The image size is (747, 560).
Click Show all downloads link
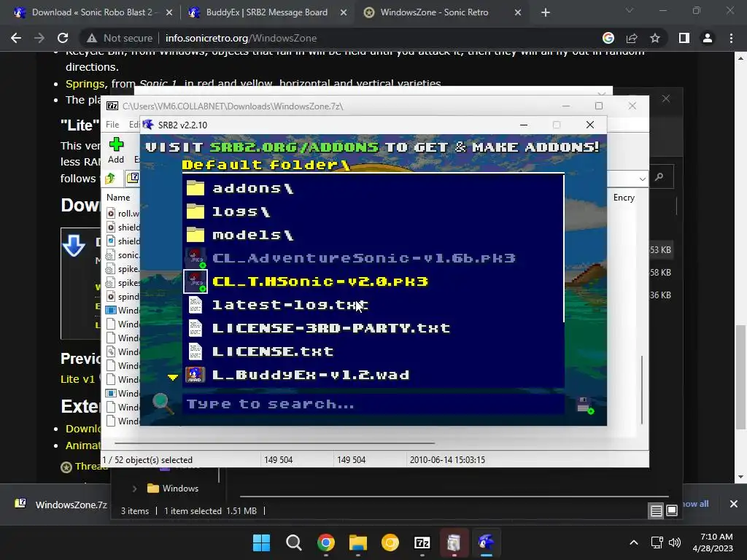pos(695,504)
